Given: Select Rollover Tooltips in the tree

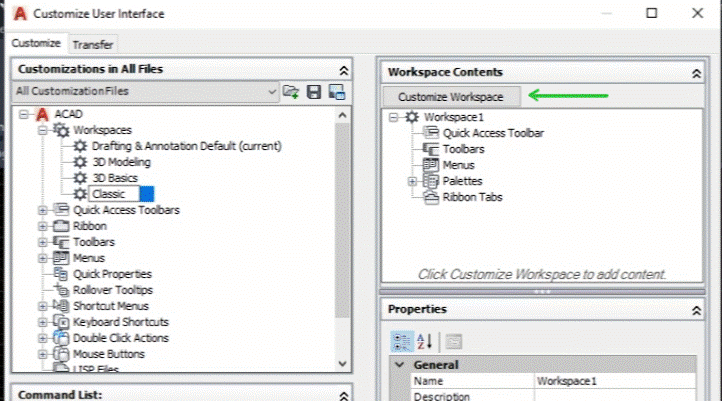Looking at the screenshot, I should [113, 291].
